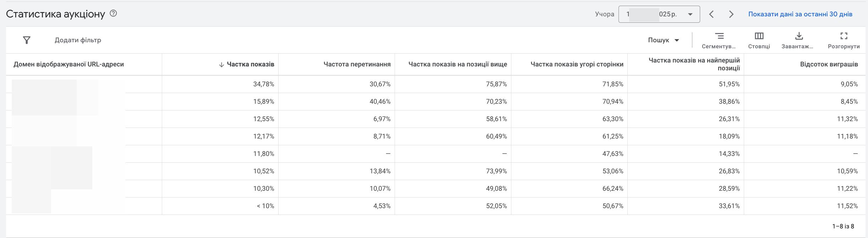Sort by Частка показів column header

(250, 64)
